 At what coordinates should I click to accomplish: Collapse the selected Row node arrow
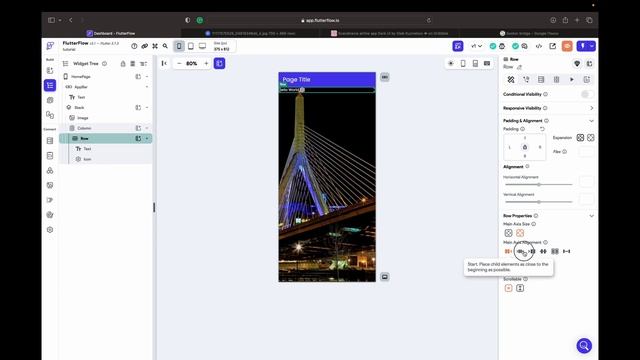tap(147, 138)
